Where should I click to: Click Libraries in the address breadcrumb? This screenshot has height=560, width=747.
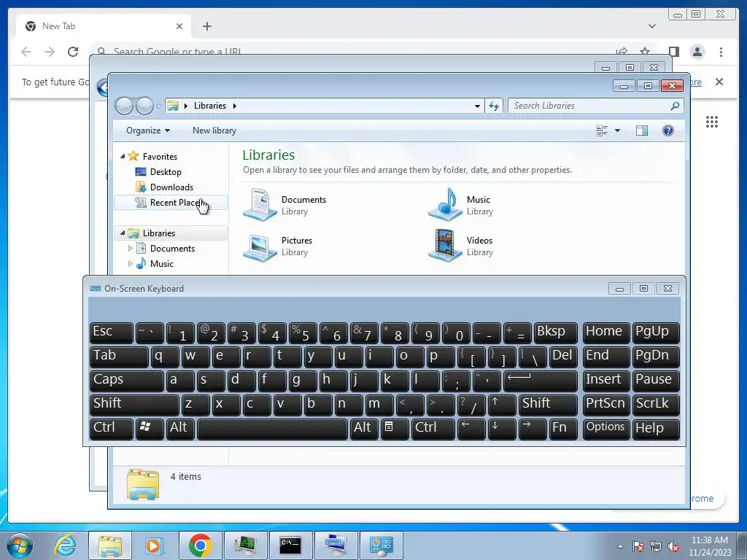[x=209, y=106]
